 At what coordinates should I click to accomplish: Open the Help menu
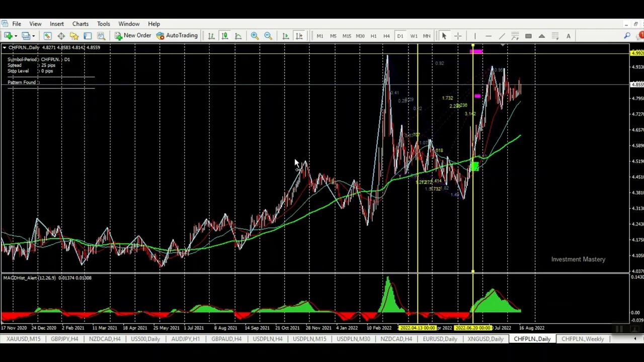coord(154,24)
